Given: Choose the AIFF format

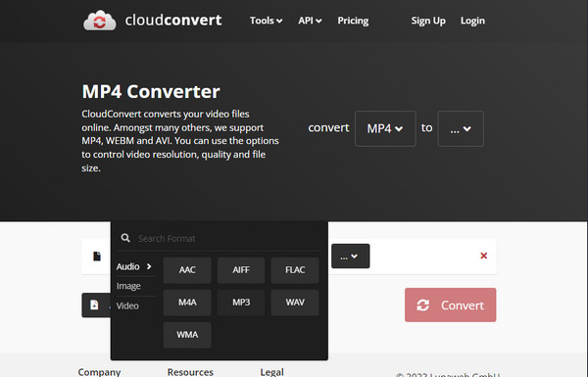Looking at the screenshot, I should click(241, 270).
